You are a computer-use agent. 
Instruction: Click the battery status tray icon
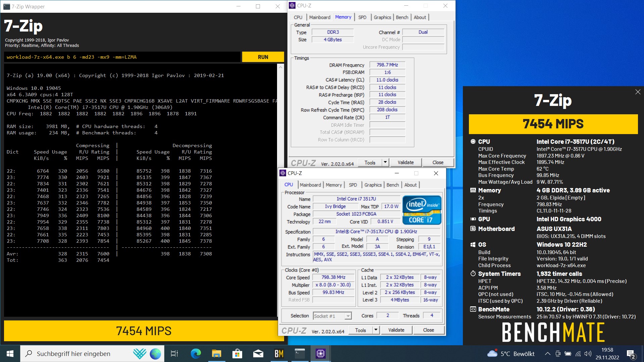click(x=568, y=354)
